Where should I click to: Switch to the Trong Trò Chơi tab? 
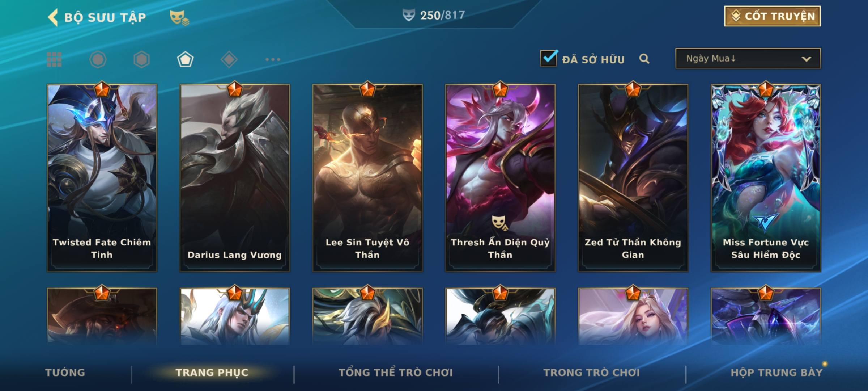point(592,373)
